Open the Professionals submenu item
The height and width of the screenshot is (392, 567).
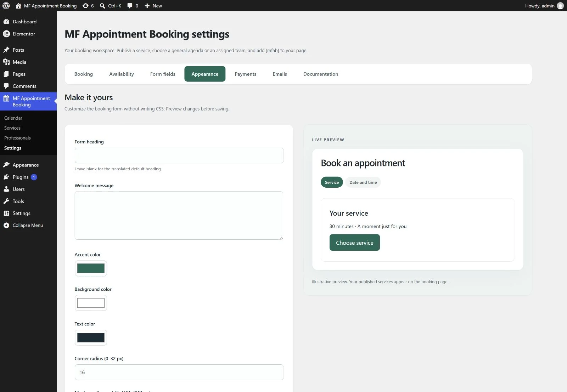pyautogui.click(x=17, y=138)
